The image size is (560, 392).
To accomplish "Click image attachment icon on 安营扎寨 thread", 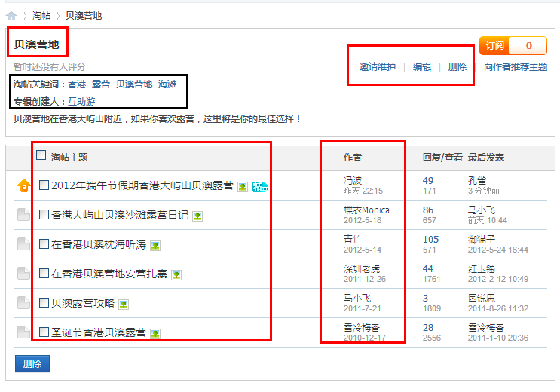I will pyautogui.click(x=176, y=275).
